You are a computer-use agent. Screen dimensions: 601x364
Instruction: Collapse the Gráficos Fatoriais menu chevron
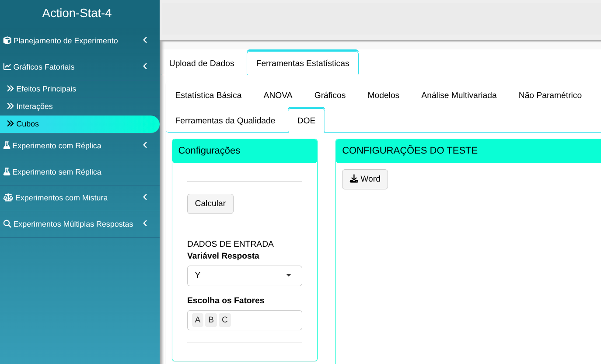tap(145, 66)
